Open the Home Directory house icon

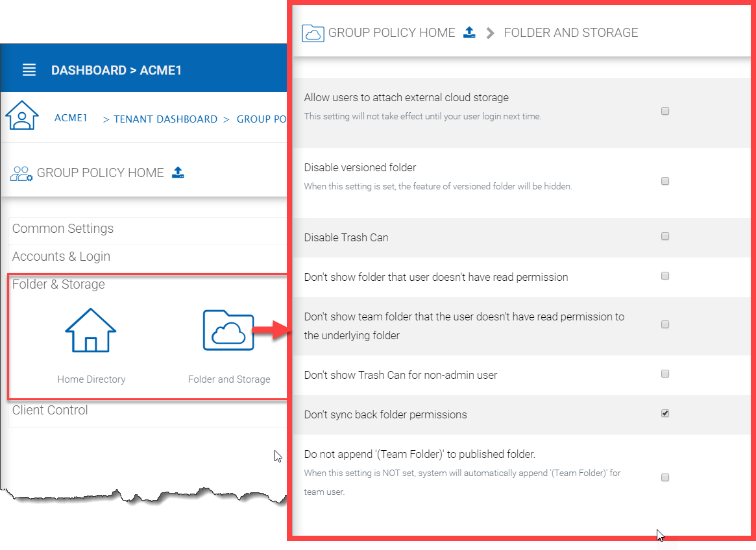pyautogui.click(x=91, y=331)
